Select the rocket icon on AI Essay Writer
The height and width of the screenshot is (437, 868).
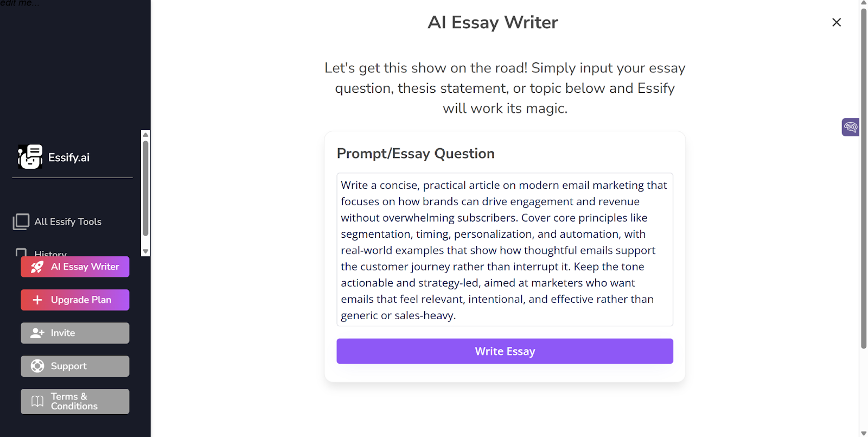pyautogui.click(x=37, y=267)
